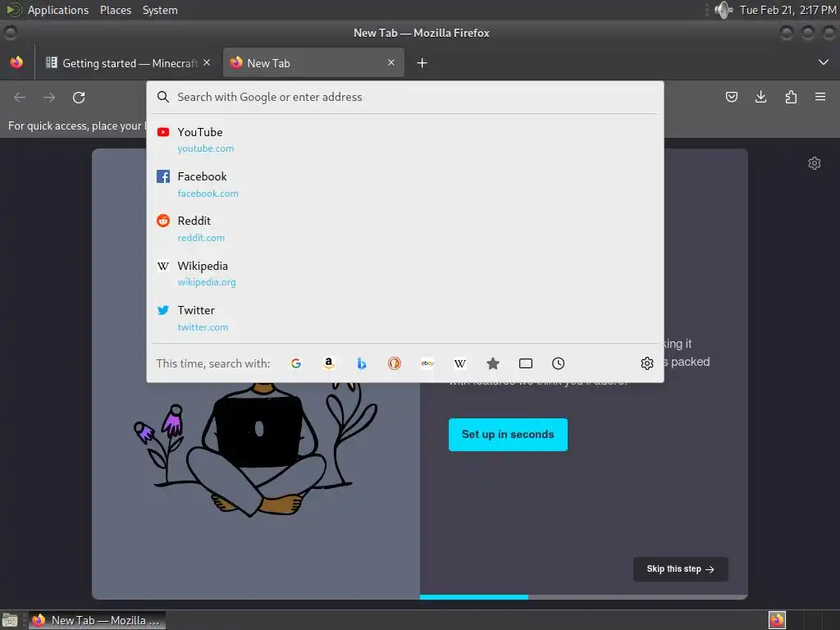Viewport: 840px width, 630px height.
Task: Search this time with Bing icon
Action: tap(362, 363)
